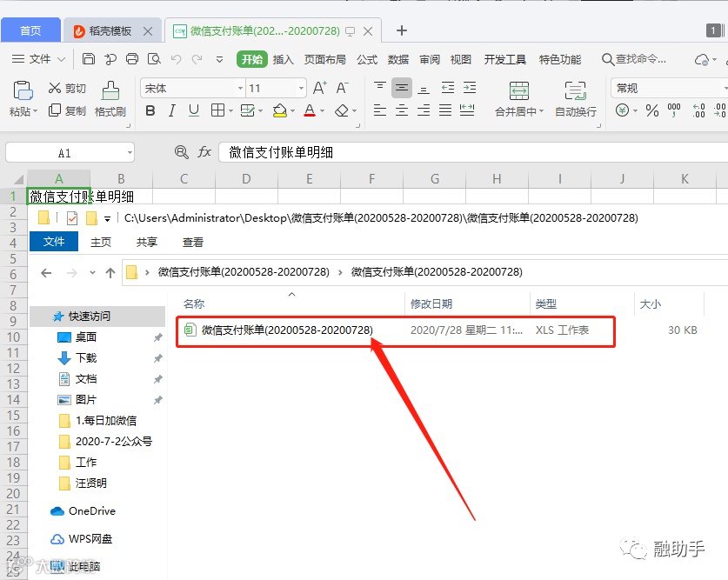Align text right icon

point(424,110)
